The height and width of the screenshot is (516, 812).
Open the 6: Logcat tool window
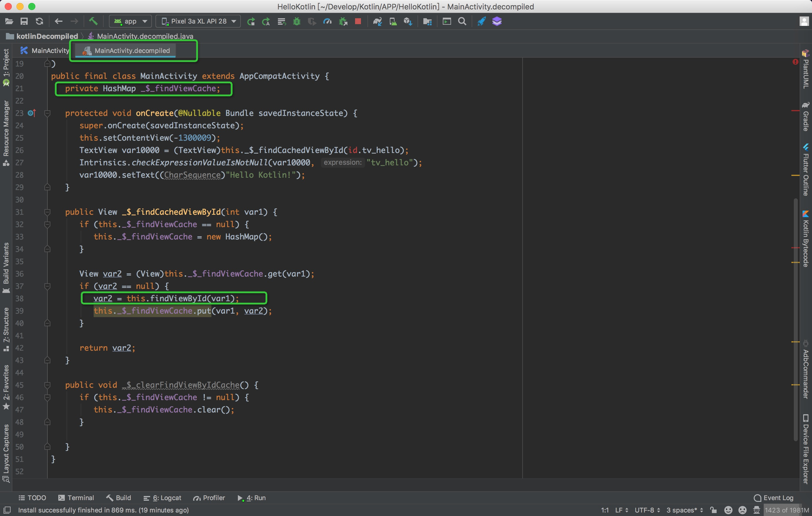pyautogui.click(x=163, y=498)
